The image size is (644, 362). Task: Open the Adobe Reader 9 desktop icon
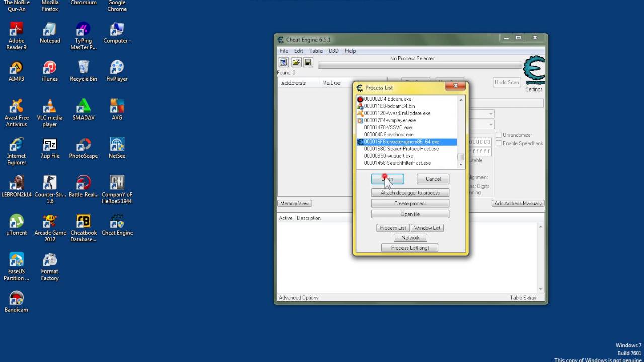(16, 36)
